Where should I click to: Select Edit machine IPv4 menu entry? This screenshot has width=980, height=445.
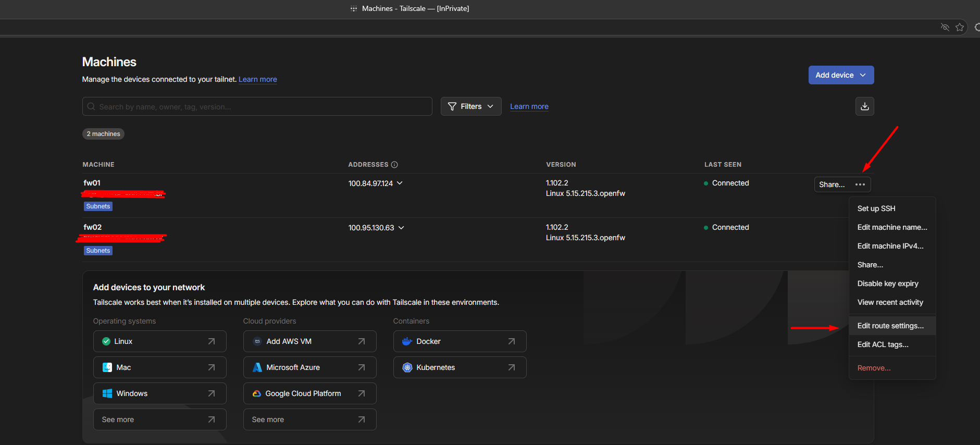[x=892, y=246]
